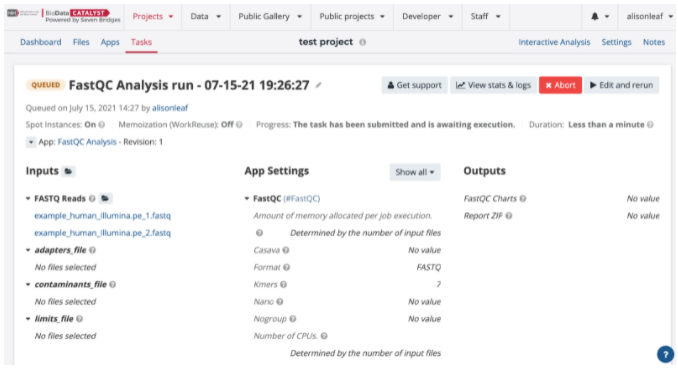Switch to the Apps tab
This screenshot has width=678, height=372.
coord(110,42)
